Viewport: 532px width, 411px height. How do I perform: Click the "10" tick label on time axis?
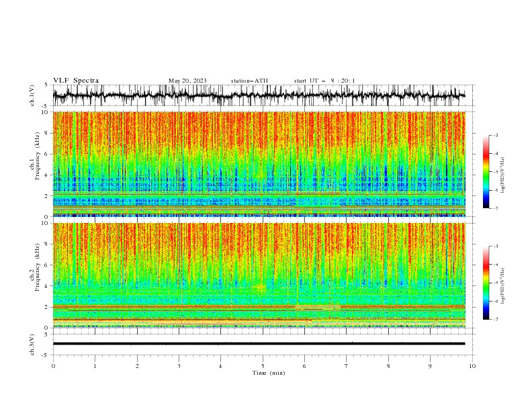pyautogui.click(x=472, y=366)
